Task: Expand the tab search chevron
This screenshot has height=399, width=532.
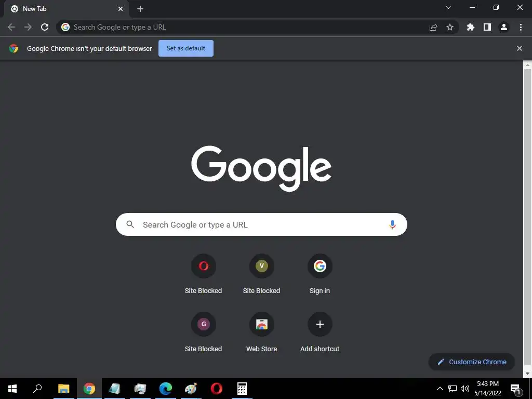Action: (448, 7)
